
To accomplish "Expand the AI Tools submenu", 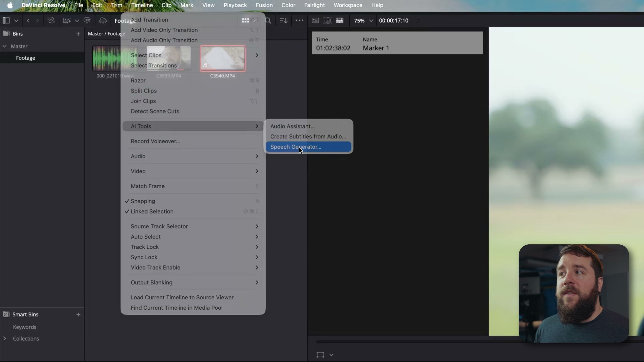I will (x=193, y=126).
